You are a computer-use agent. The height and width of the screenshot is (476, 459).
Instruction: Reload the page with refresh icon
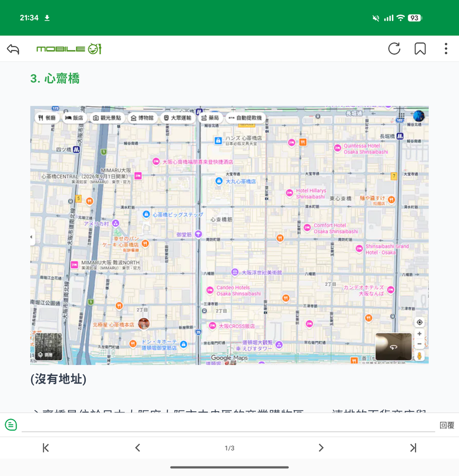[x=394, y=49]
